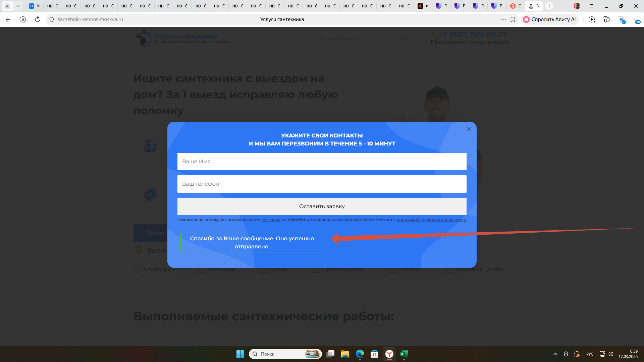Click Спросить Алису AI button
The image size is (644, 362).
point(550,19)
